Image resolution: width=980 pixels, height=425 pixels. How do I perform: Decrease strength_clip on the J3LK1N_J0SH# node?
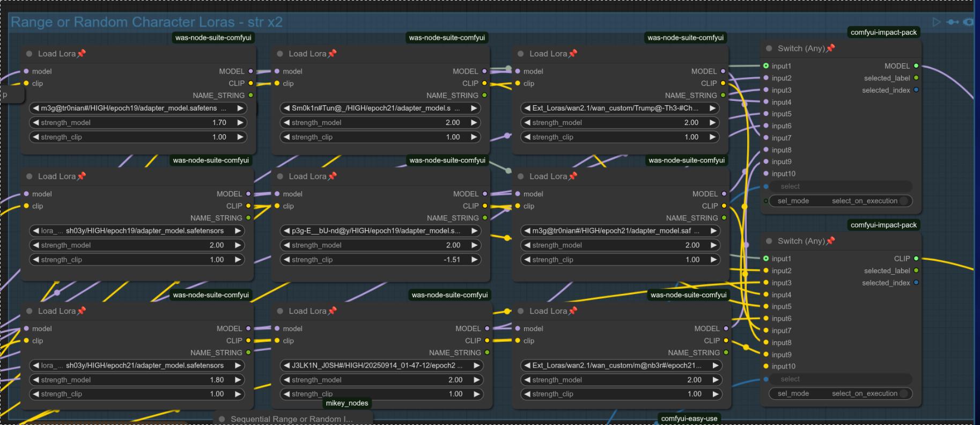click(x=287, y=394)
